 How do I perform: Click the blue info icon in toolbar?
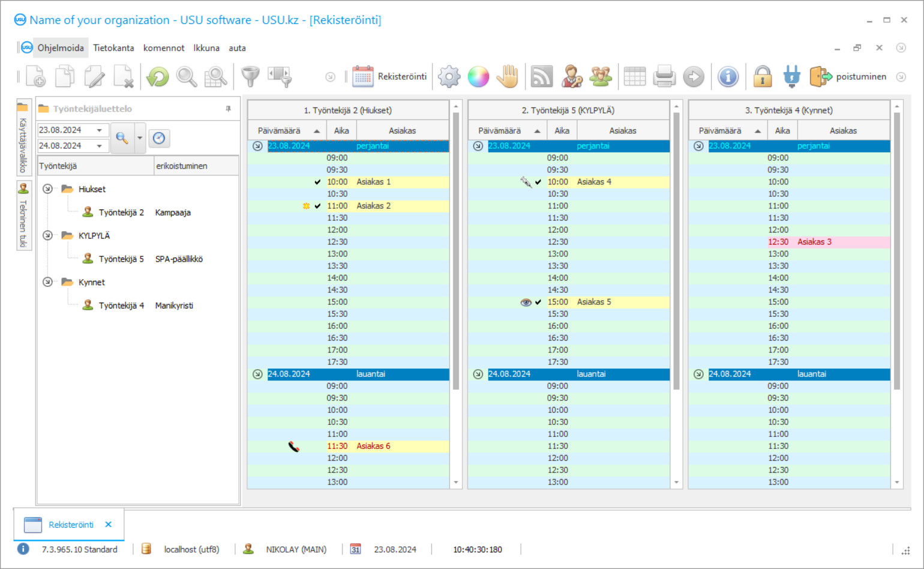click(x=728, y=77)
